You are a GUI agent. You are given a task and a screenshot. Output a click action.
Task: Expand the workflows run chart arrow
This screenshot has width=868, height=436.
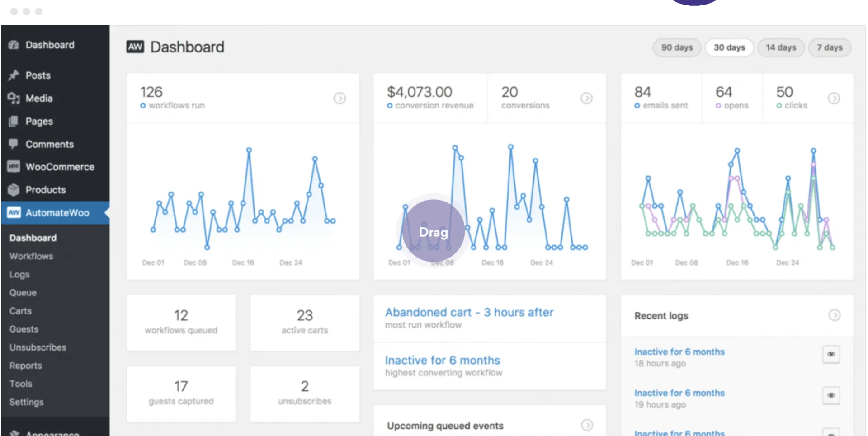340,98
